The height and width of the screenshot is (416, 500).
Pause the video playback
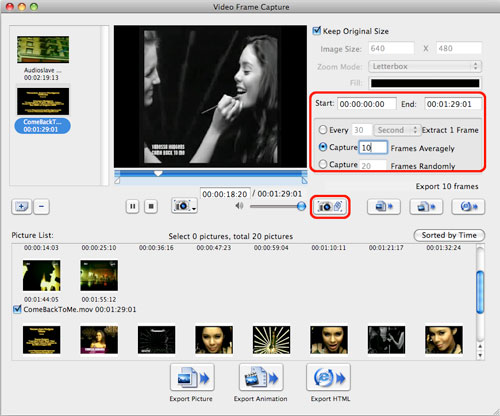pos(132,207)
